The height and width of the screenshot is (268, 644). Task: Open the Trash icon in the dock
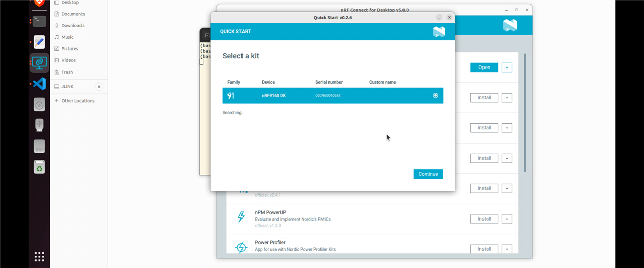tap(39, 167)
